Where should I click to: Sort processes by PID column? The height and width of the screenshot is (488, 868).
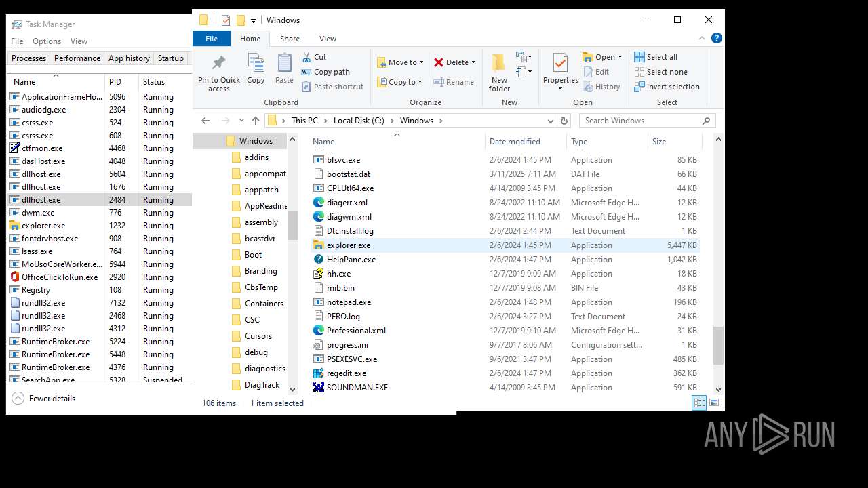coord(122,81)
